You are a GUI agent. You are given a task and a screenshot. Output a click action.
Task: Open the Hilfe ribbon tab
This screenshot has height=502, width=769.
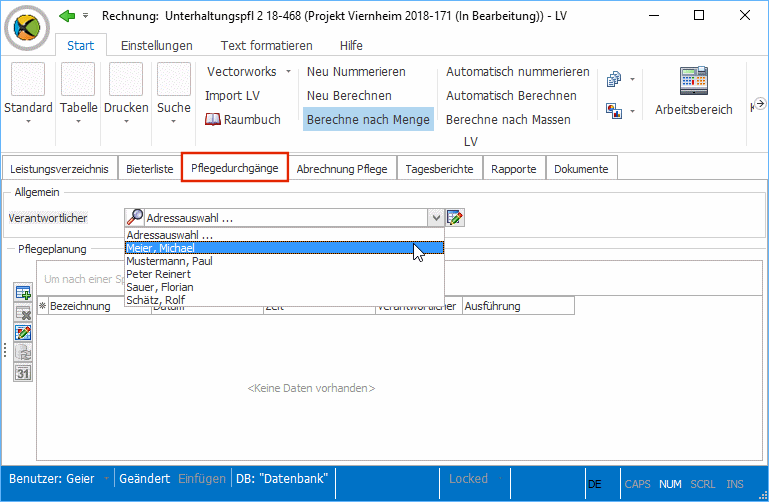(351, 46)
